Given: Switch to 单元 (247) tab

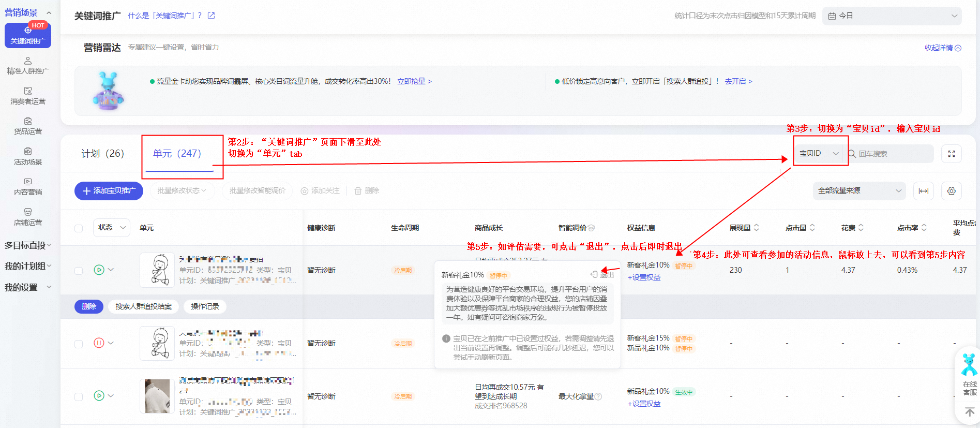Looking at the screenshot, I should (177, 154).
